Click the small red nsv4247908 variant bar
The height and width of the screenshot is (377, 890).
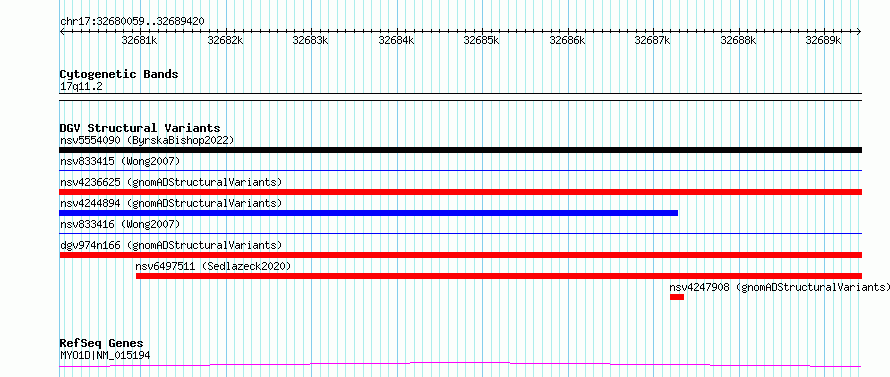click(677, 297)
